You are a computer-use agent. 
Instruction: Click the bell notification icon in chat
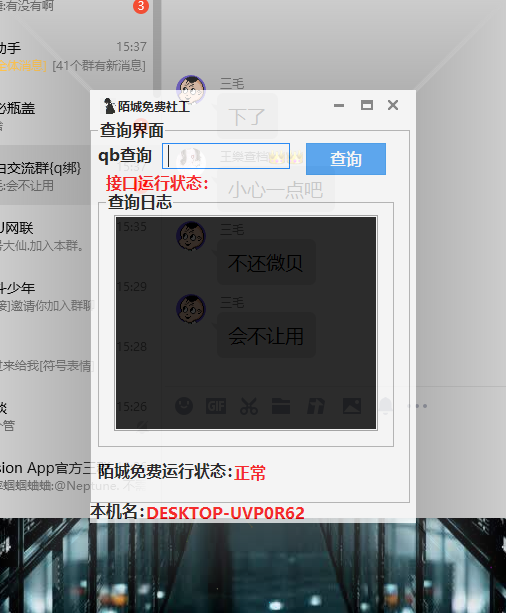tap(385, 406)
